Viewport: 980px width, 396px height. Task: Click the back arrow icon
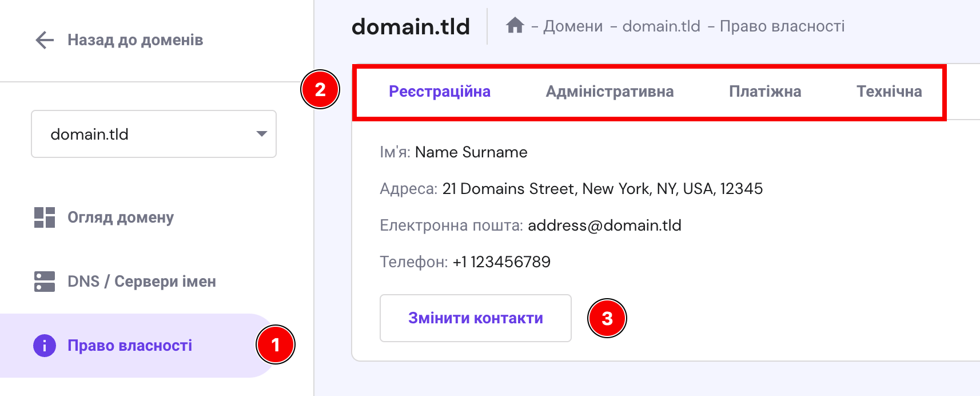45,40
